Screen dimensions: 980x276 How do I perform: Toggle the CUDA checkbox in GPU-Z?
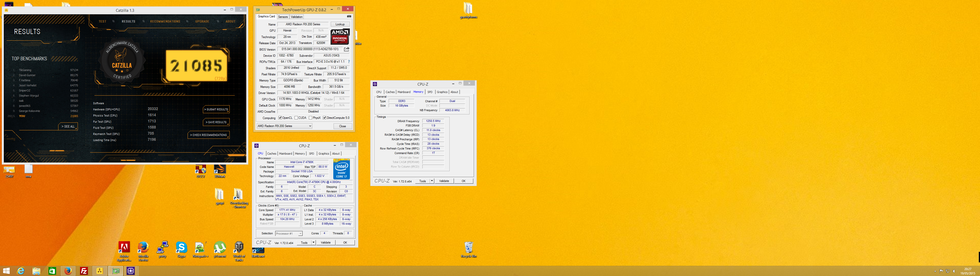[x=296, y=118]
